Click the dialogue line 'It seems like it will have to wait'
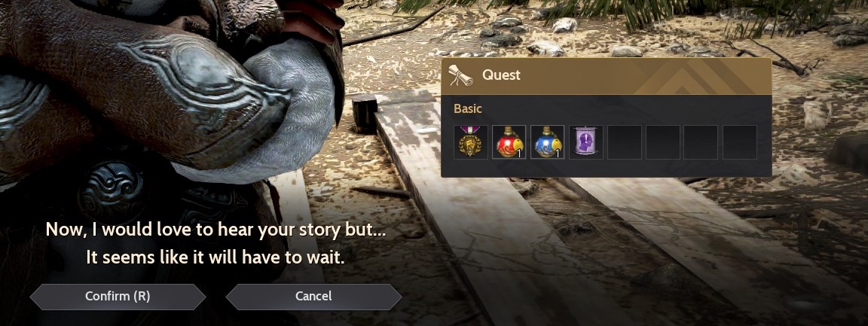Image resolution: width=868 pixels, height=326 pixels. pos(215,258)
